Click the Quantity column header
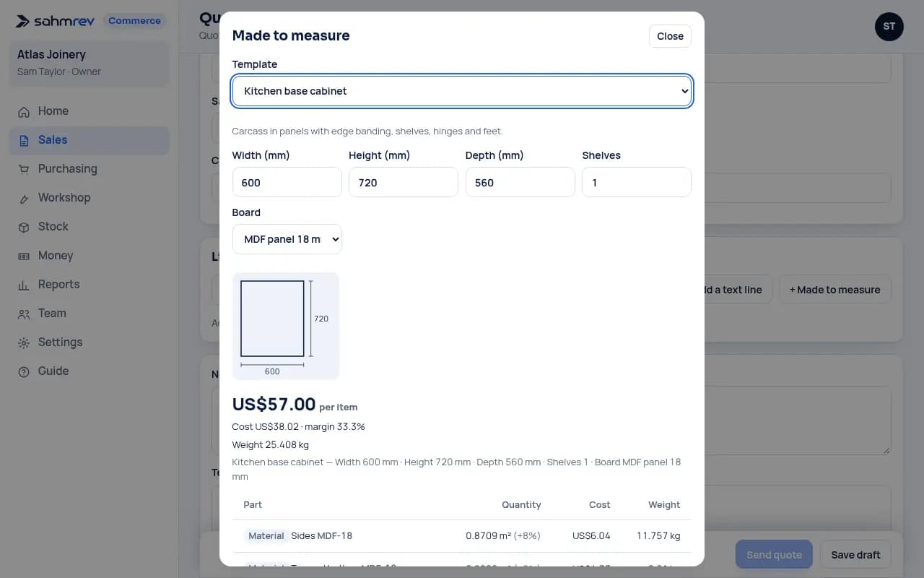This screenshot has height=578, width=924. pos(521,505)
